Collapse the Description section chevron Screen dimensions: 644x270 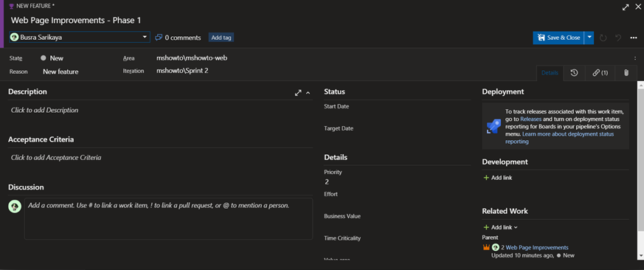(308, 93)
